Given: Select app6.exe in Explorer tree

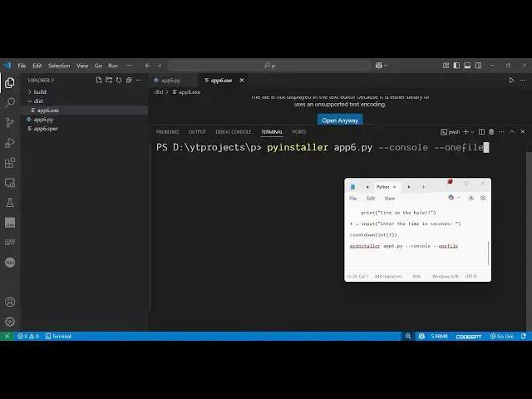Looking at the screenshot, I should coord(84,111).
